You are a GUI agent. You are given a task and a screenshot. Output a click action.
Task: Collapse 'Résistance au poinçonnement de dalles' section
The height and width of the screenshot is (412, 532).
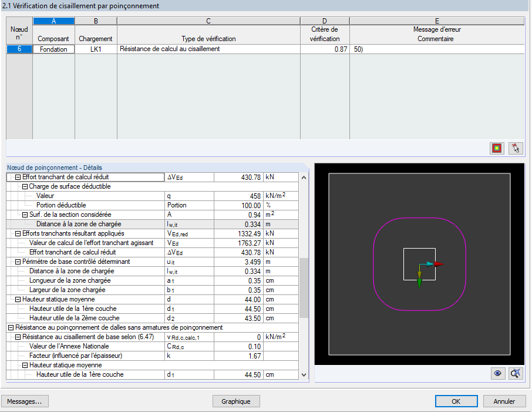coord(11,327)
